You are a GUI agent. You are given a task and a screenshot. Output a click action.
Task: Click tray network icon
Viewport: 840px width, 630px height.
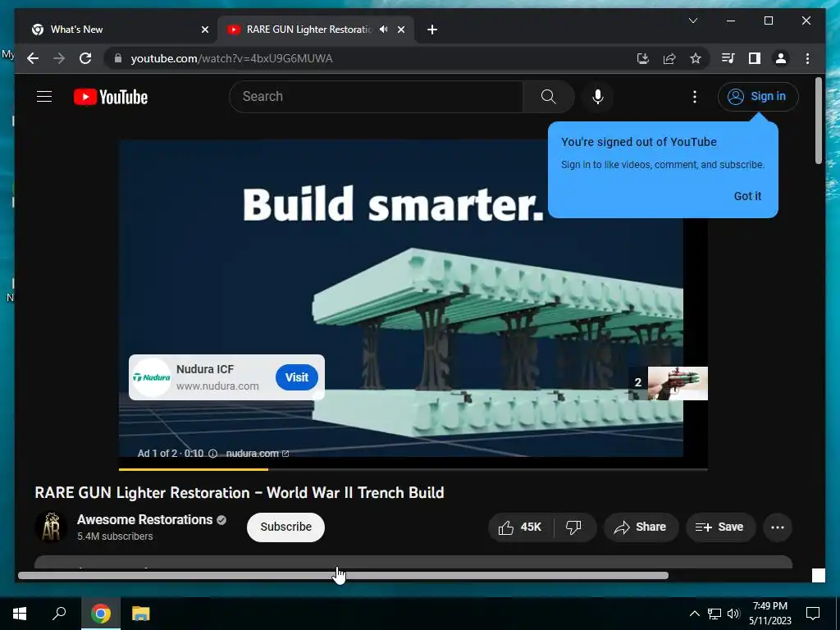[714, 614]
